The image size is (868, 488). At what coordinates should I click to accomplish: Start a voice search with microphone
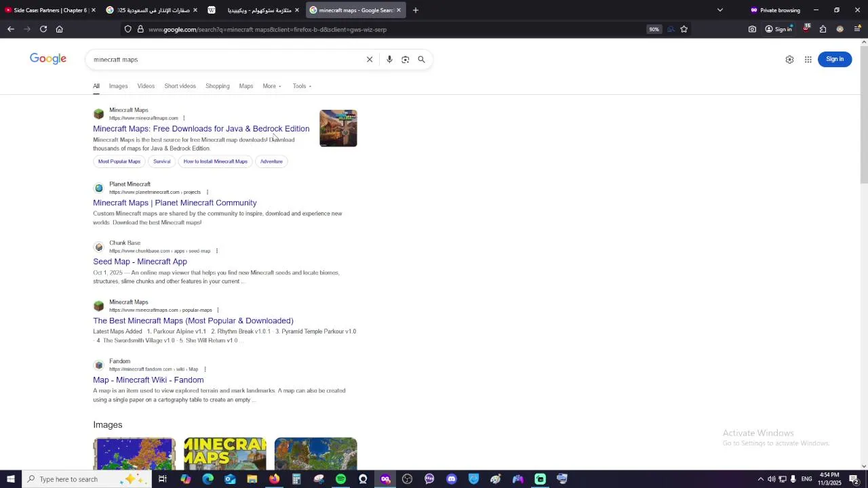click(x=389, y=60)
